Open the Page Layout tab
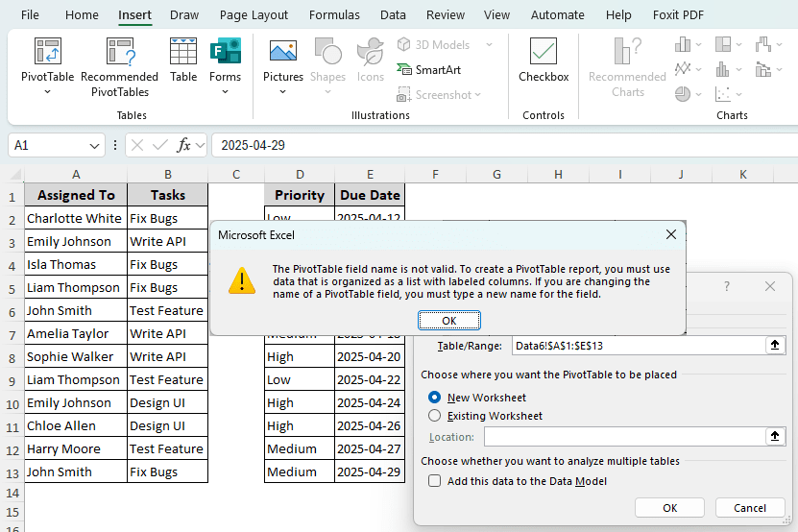The width and height of the screenshot is (798, 532). [x=254, y=15]
